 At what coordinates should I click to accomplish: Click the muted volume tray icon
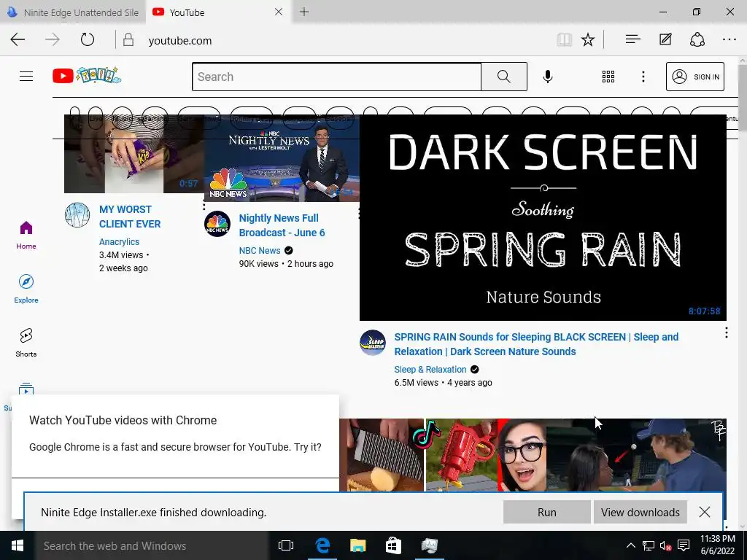click(x=665, y=545)
